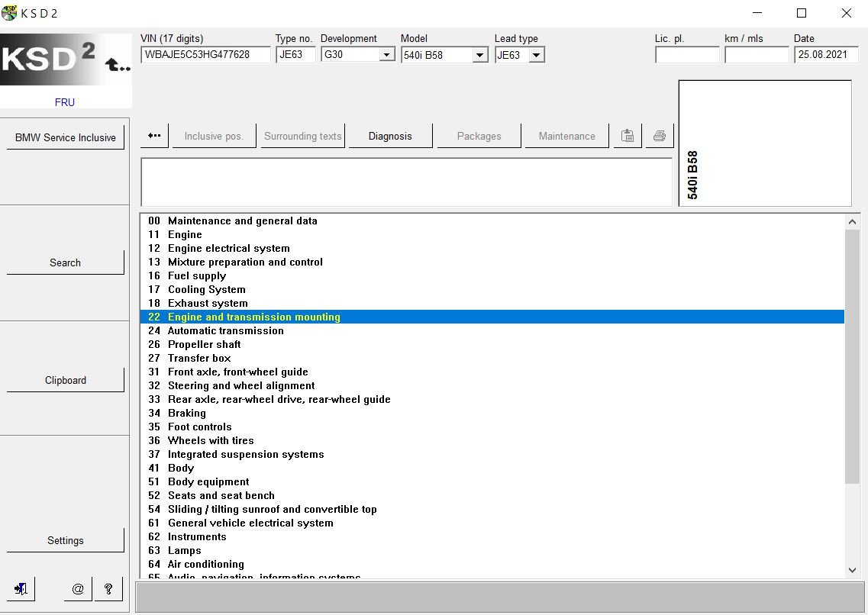Viewport: 868px width, 615px height.
Task: Select 32 Steering and wheel alignment
Action: (x=492, y=385)
